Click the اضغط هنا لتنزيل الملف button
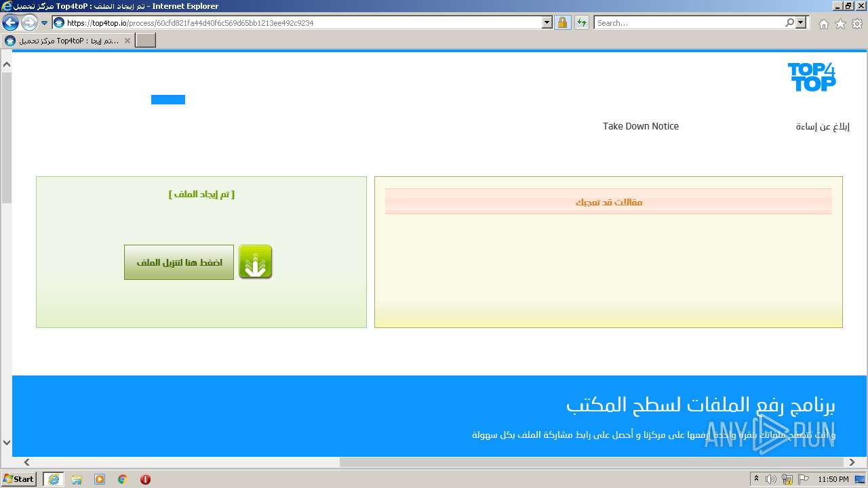868x488 pixels. [179, 262]
